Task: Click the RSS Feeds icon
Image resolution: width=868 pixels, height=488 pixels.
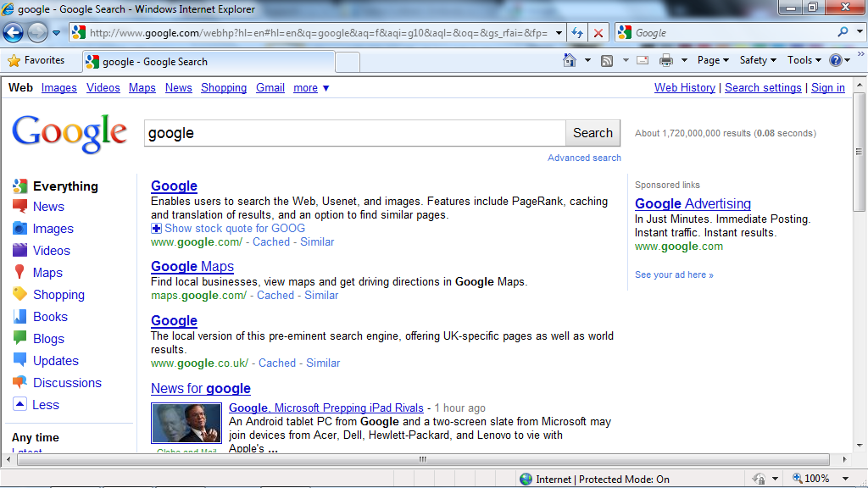Action: point(607,60)
